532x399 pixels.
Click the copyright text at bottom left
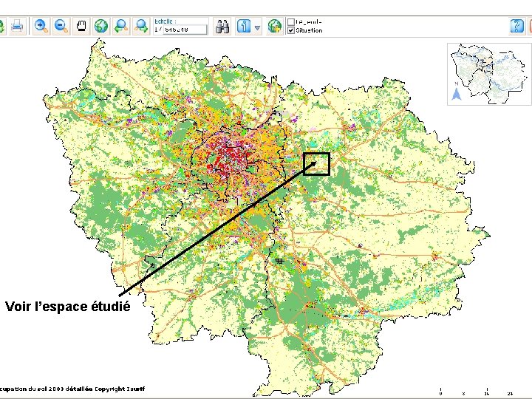tap(72, 389)
